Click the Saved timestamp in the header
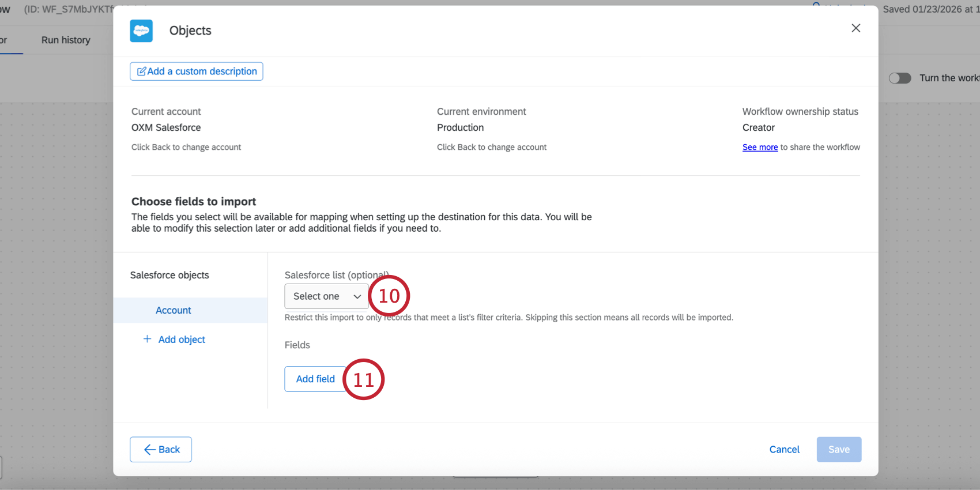The height and width of the screenshot is (490, 980). click(930, 9)
